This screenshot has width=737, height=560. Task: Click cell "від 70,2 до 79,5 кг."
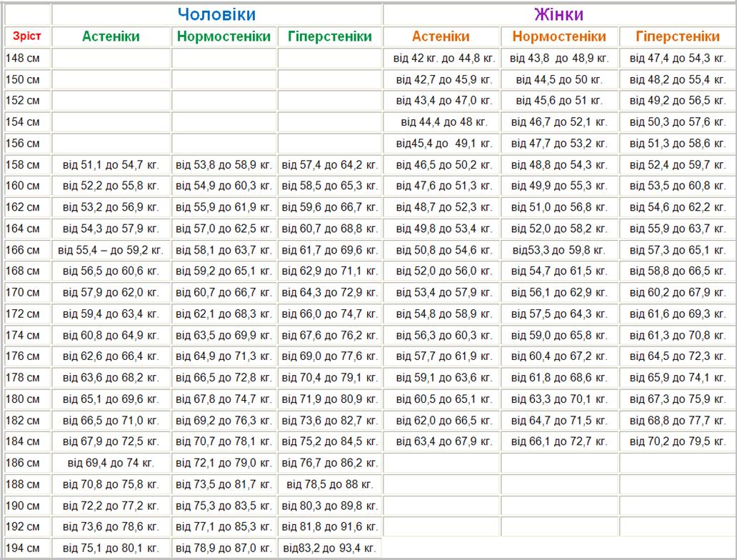click(678, 441)
